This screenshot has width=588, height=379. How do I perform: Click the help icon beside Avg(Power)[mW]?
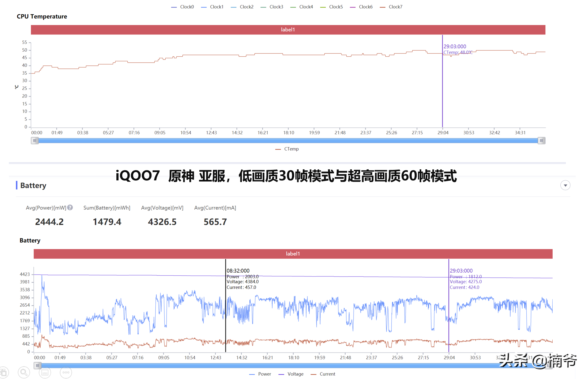click(x=70, y=207)
